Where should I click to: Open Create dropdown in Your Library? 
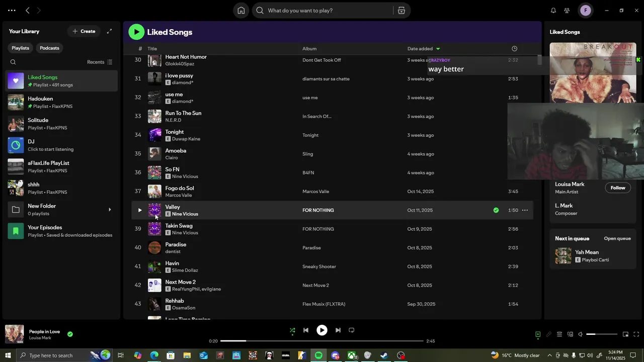(x=84, y=31)
